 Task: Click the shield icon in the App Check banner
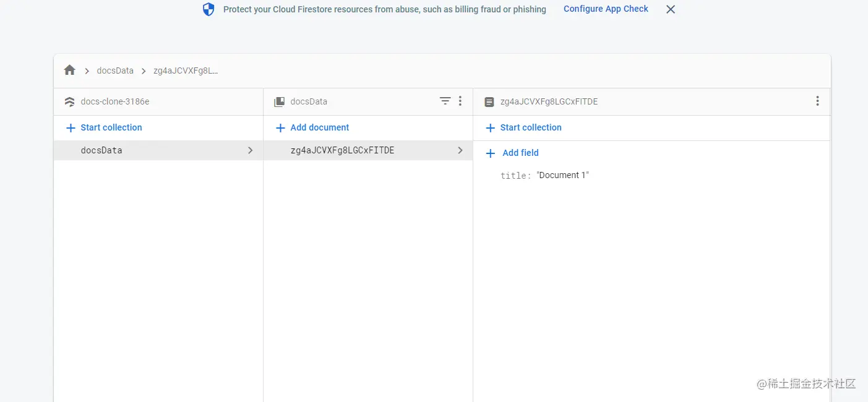tap(208, 9)
